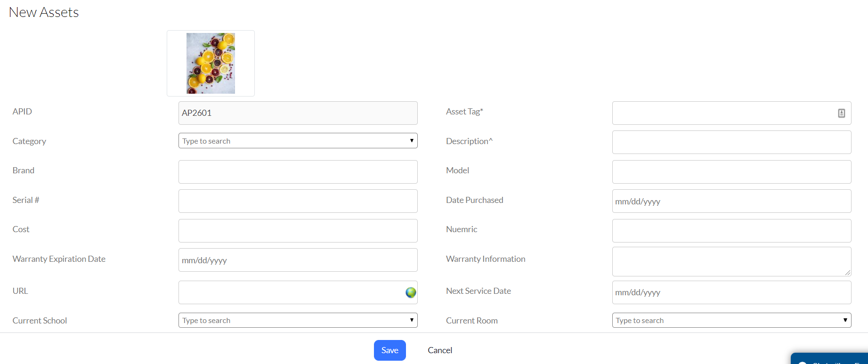This screenshot has height=364, width=868.
Task: Click the globe icon in URL field
Action: pyautogui.click(x=411, y=292)
